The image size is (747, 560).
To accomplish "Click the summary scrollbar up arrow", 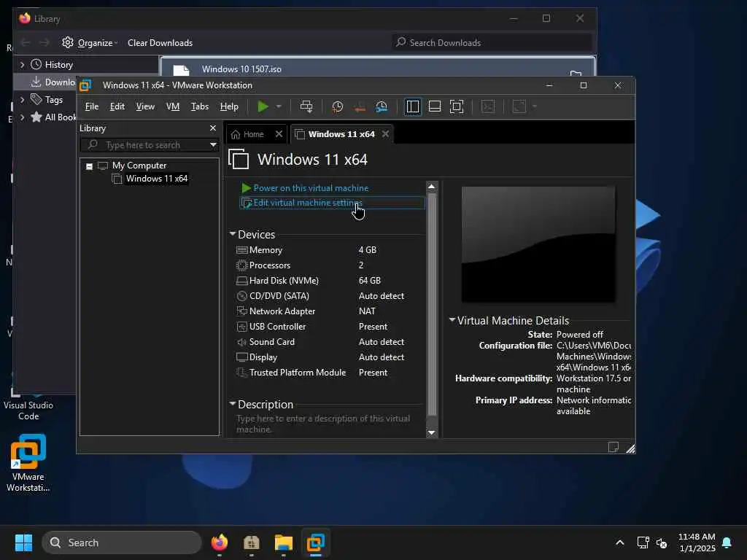I will click(432, 186).
